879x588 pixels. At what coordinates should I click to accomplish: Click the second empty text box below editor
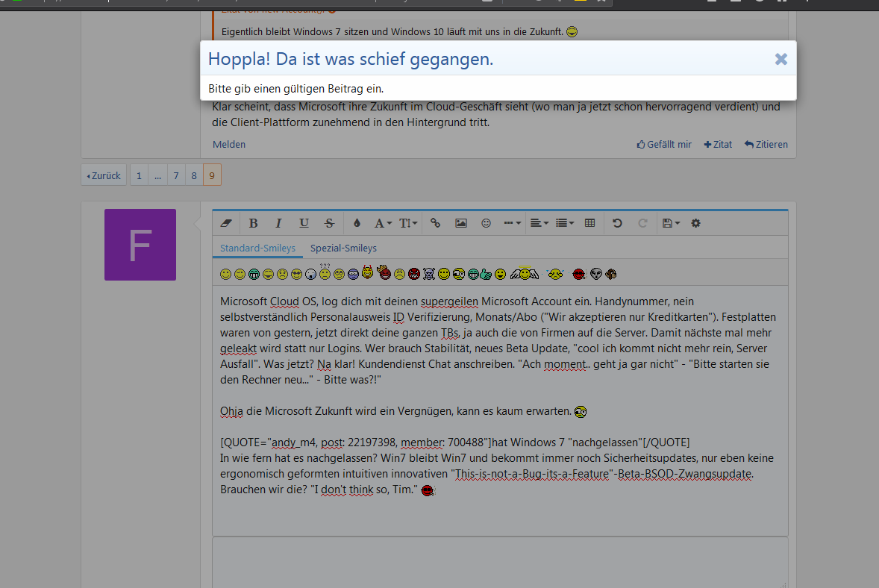point(500,563)
